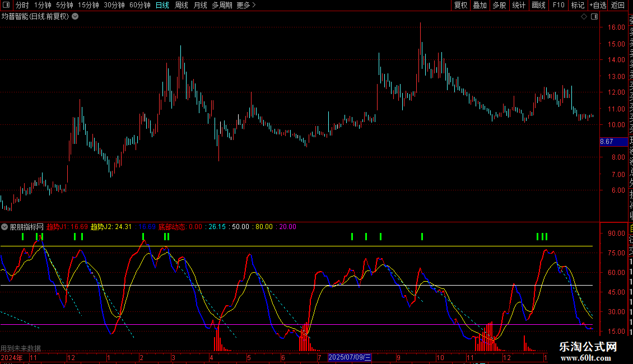Click the 叠加 overlay button
The image size is (633, 364).
480,5
